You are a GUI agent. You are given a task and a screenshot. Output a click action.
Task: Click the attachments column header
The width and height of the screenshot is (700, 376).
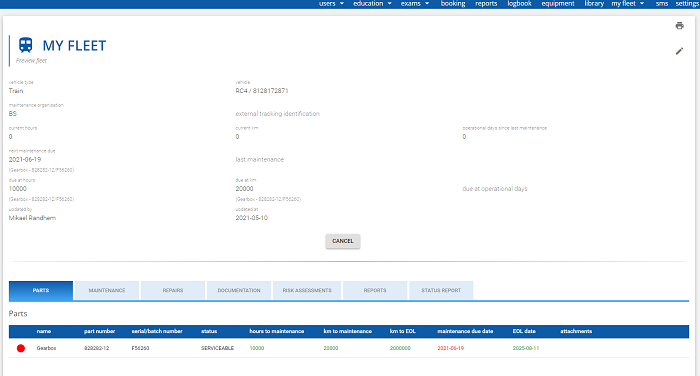point(576,331)
